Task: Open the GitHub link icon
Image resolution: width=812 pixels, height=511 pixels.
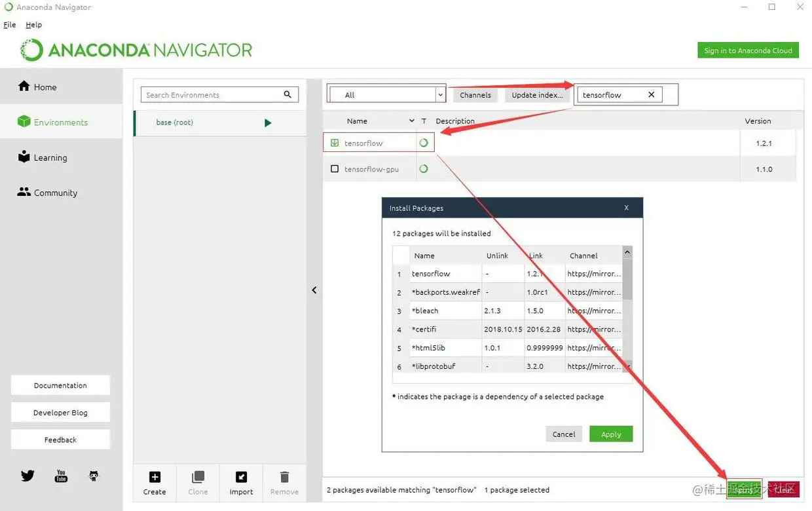Action: pyautogui.click(x=94, y=476)
